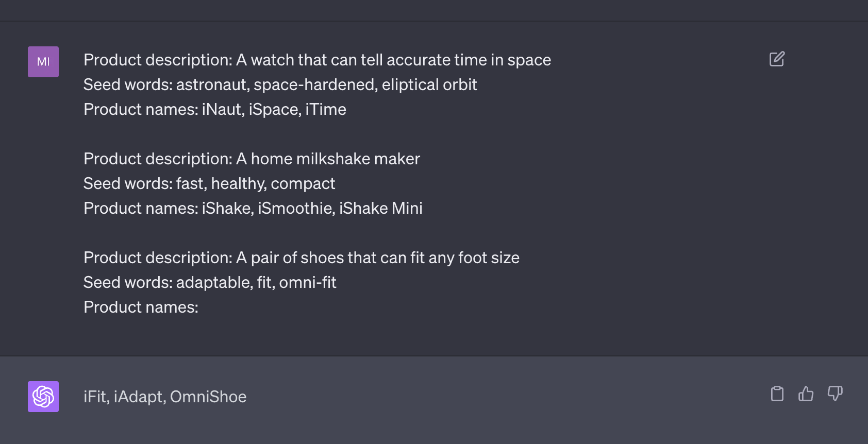Click the word 'iAdapt' in the response
The height and width of the screenshot is (444, 868).
tap(139, 397)
